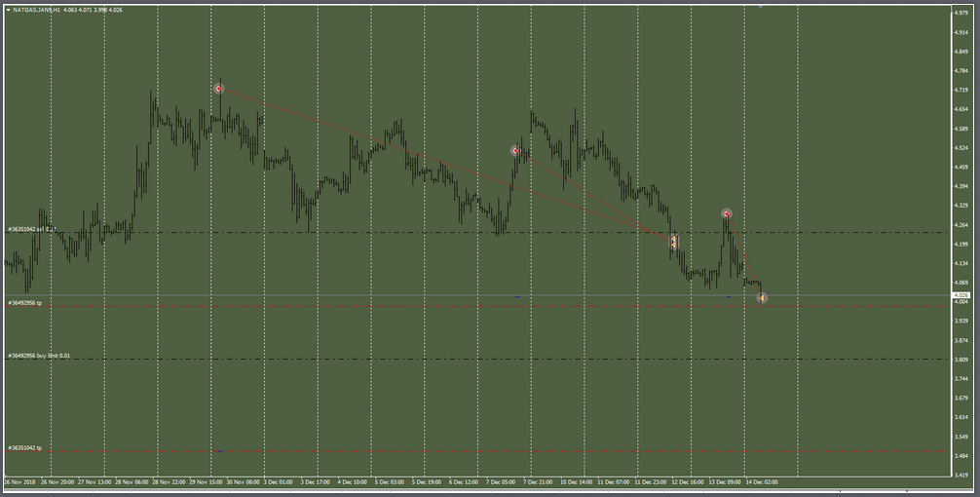Select the #36492956 tp level label
The width and height of the screenshot is (980, 497).
pyautogui.click(x=25, y=302)
